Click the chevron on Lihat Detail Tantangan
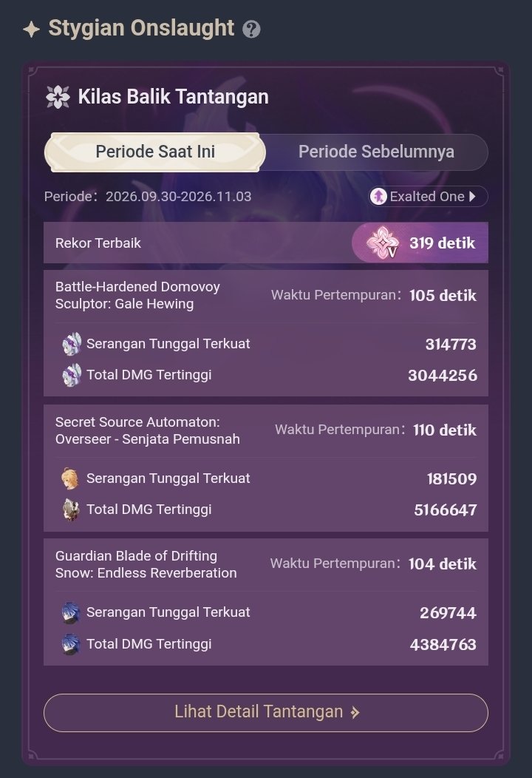The image size is (532, 778). pyautogui.click(x=355, y=713)
